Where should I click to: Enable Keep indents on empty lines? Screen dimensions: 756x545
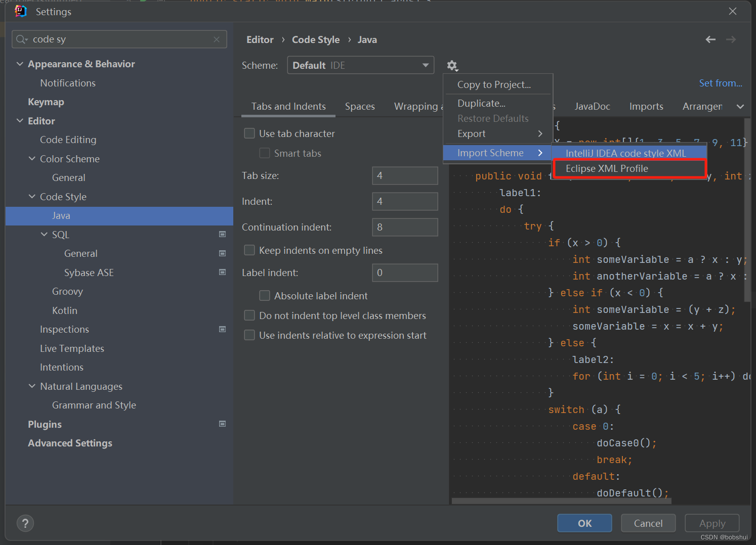click(x=249, y=250)
